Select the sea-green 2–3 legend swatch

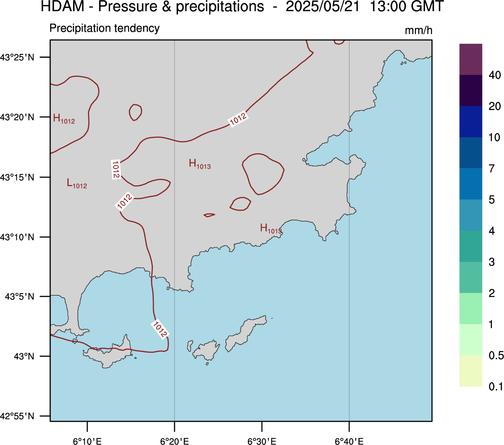click(471, 278)
